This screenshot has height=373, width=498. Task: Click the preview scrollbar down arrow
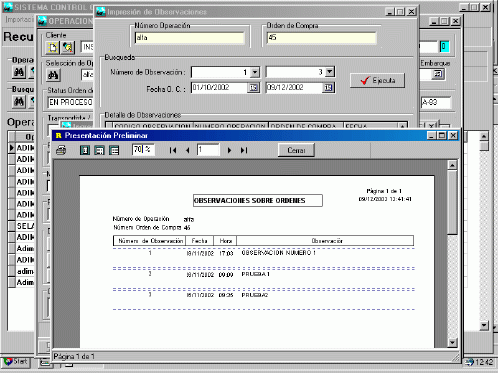click(x=452, y=342)
